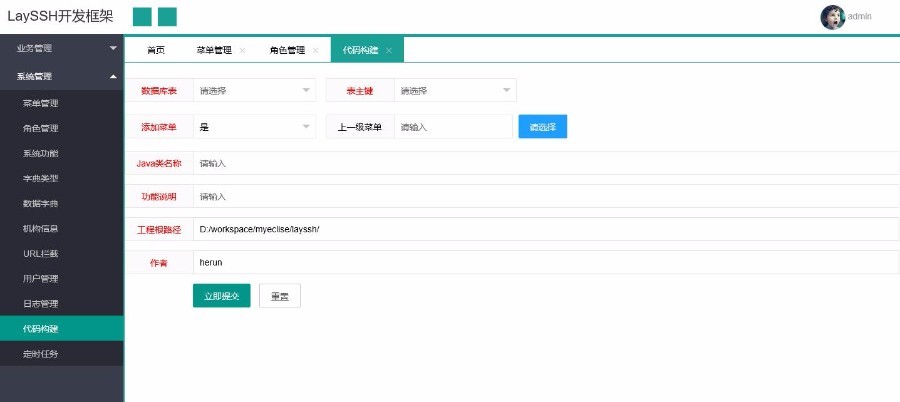Image resolution: width=900 pixels, height=402 pixels.
Task: Click the second green square header icon
Action: pos(168,17)
